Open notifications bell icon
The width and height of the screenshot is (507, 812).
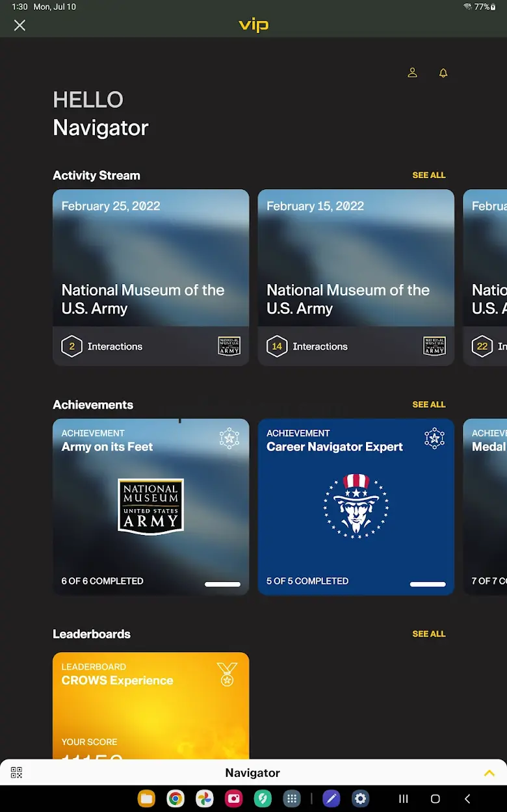[443, 73]
